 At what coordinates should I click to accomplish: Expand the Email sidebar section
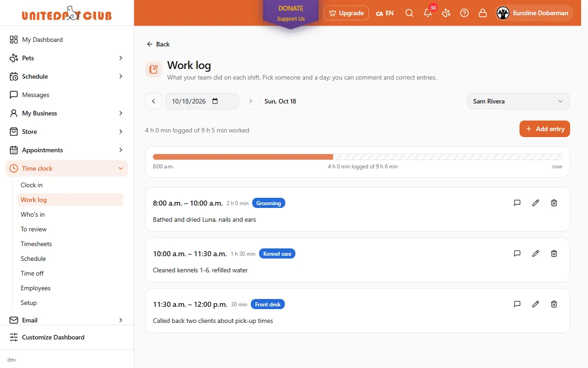click(67, 320)
